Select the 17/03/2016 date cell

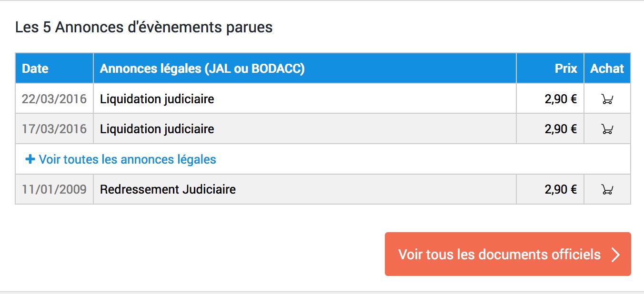coord(54,129)
